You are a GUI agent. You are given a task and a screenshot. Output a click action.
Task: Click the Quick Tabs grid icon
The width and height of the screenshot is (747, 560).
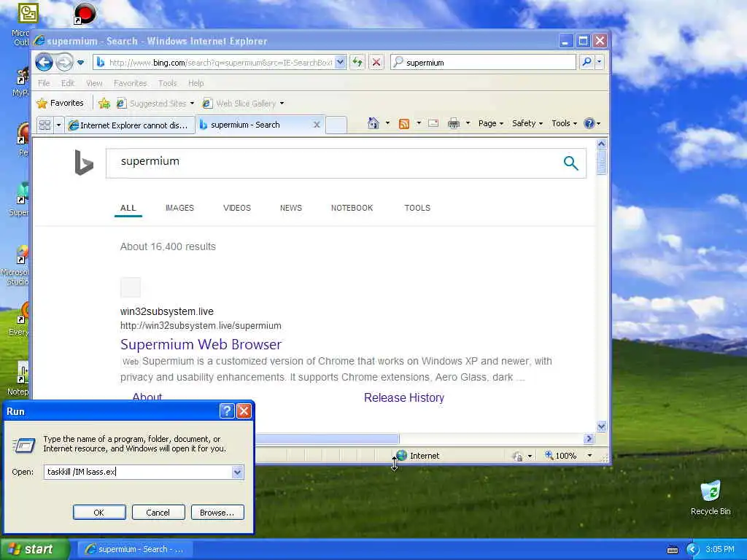(44, 125)
